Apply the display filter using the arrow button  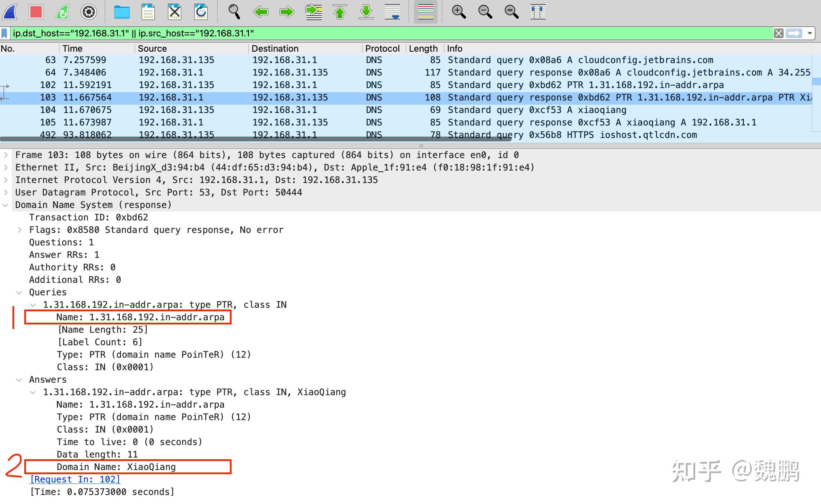point(795,33)
